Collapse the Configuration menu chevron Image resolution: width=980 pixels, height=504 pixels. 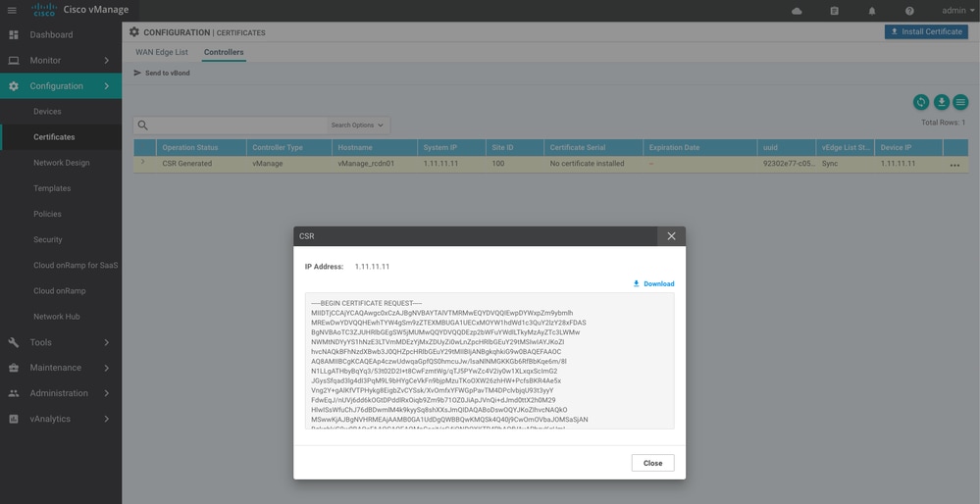point(106,86)
